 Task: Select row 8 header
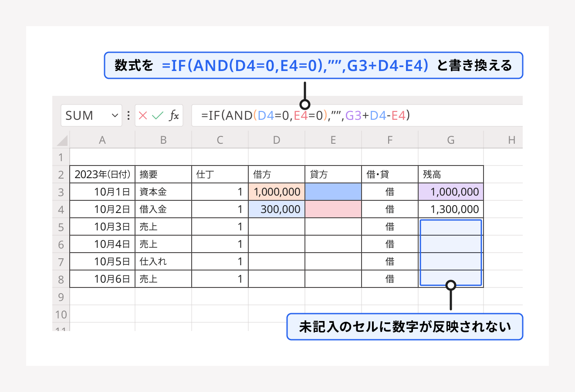(x=61, y=279)
